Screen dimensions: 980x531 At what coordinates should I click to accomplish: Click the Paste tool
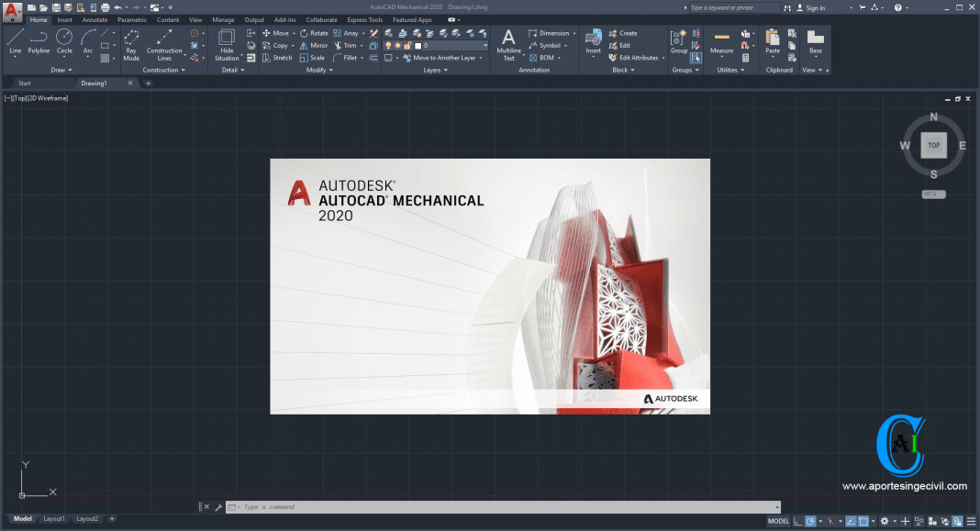click(773, 41)
